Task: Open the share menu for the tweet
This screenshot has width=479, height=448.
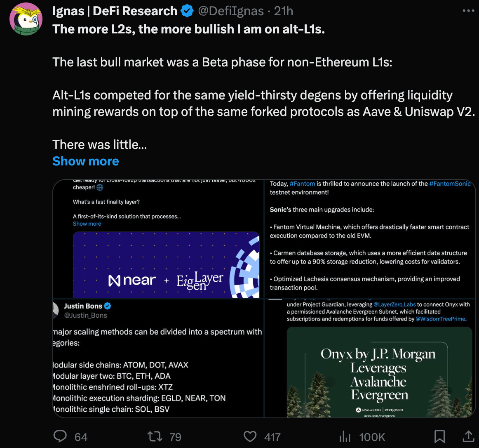Action: 469,435
